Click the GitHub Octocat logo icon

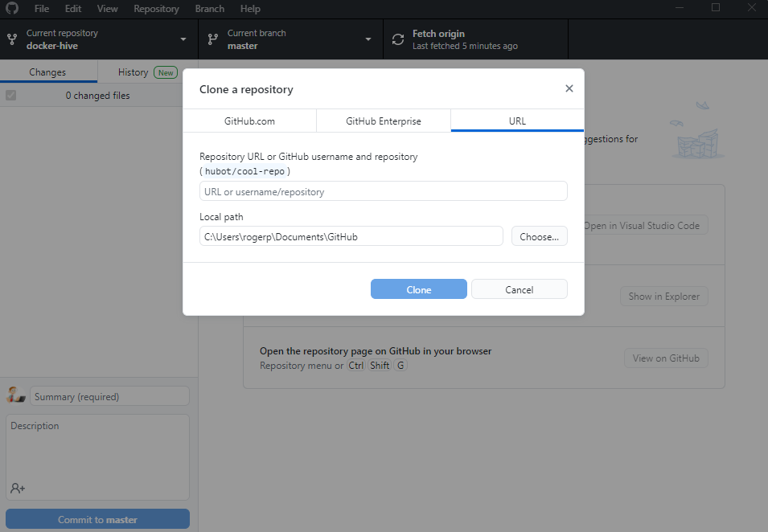pyautogui.click(x=12, y=9)
